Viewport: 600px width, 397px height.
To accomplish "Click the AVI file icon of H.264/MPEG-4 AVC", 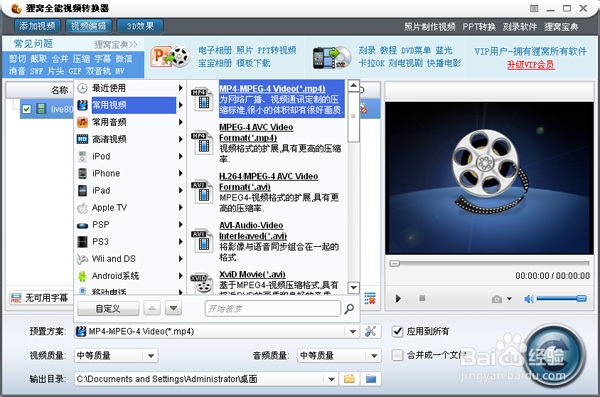I will pyautogui.click(x=202, y=192).
